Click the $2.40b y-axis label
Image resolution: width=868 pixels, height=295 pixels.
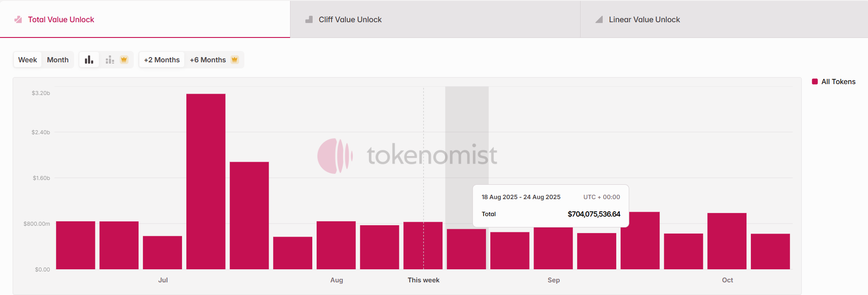point(41,132)
